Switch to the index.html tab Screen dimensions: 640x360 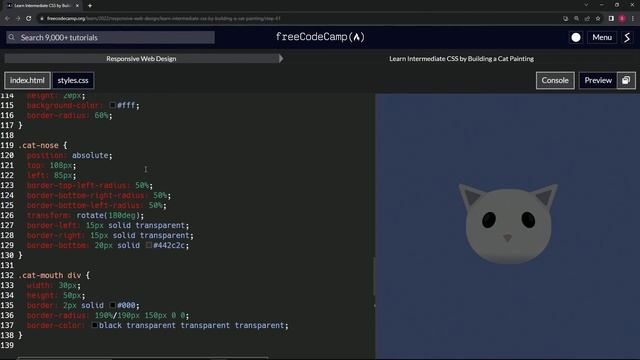coord(27,80)
